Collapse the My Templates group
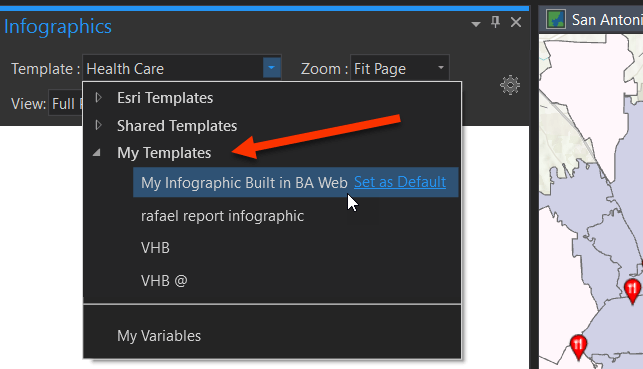 (97, 153)
